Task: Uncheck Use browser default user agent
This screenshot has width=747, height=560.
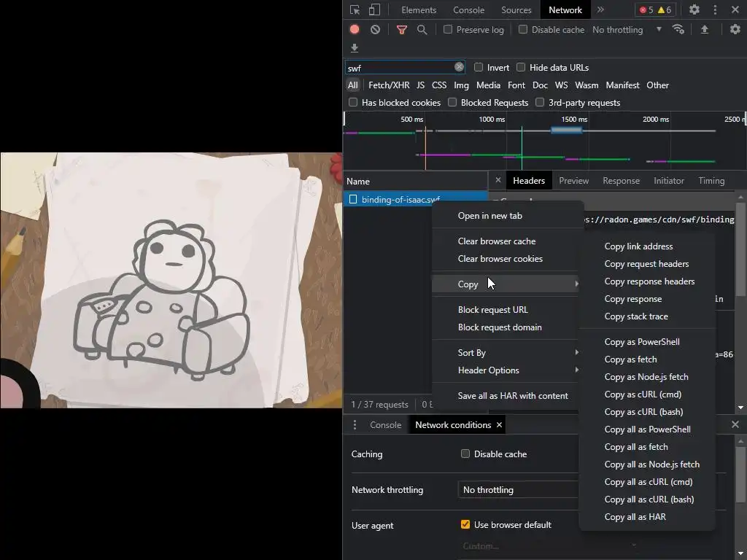Action: 465,524
